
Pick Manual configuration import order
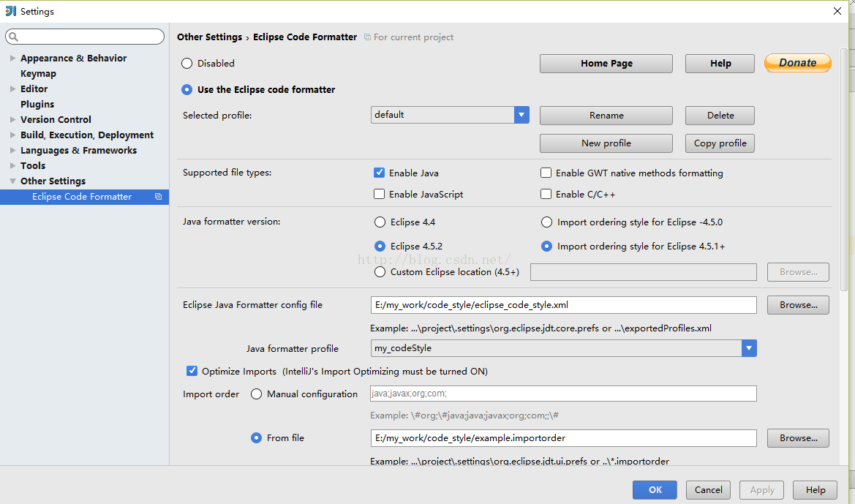tap(256, 394)
